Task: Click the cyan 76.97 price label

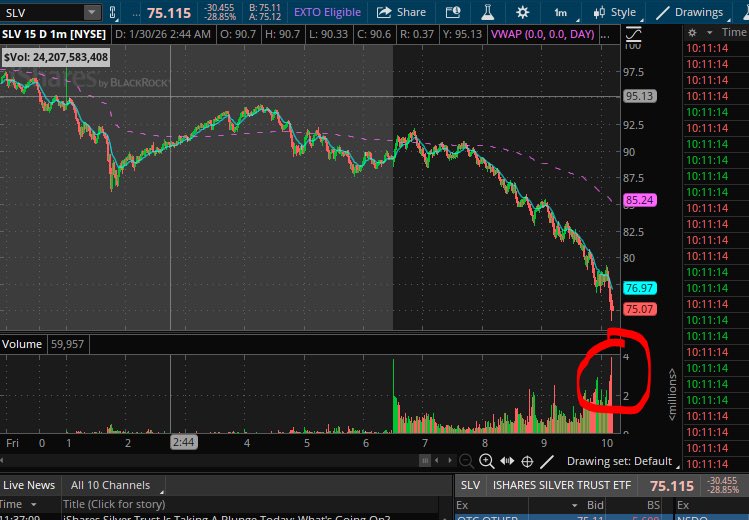Action: (640, 288)
